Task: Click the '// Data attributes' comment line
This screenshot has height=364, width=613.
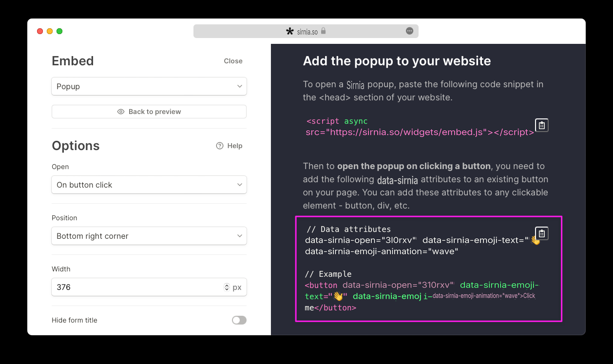Action: point(349,229)
